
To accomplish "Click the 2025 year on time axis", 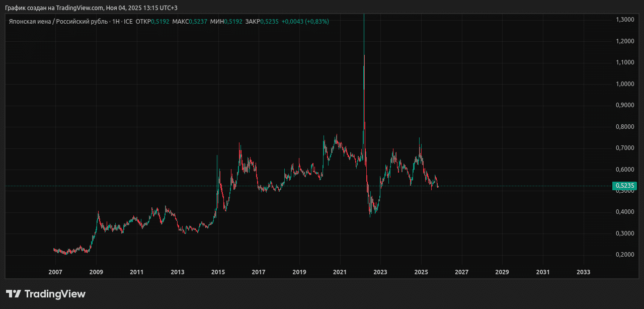I will [x=421, y=272].
